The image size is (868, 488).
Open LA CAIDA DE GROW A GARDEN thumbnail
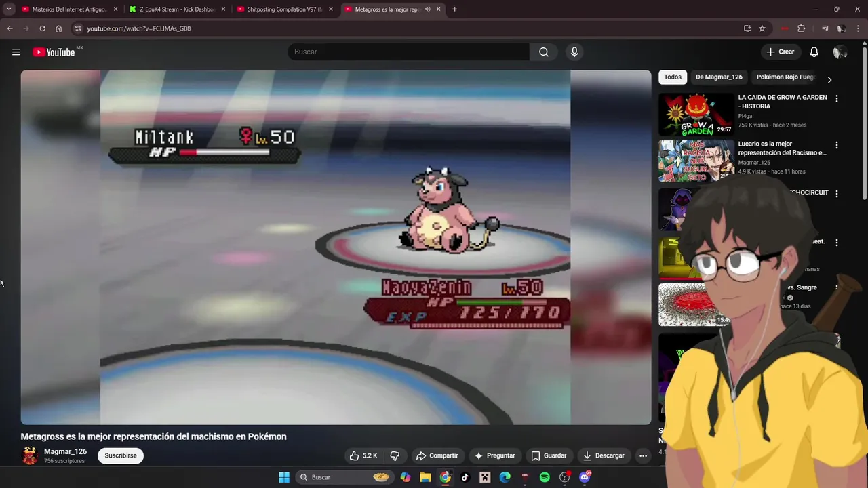[696, 114]
